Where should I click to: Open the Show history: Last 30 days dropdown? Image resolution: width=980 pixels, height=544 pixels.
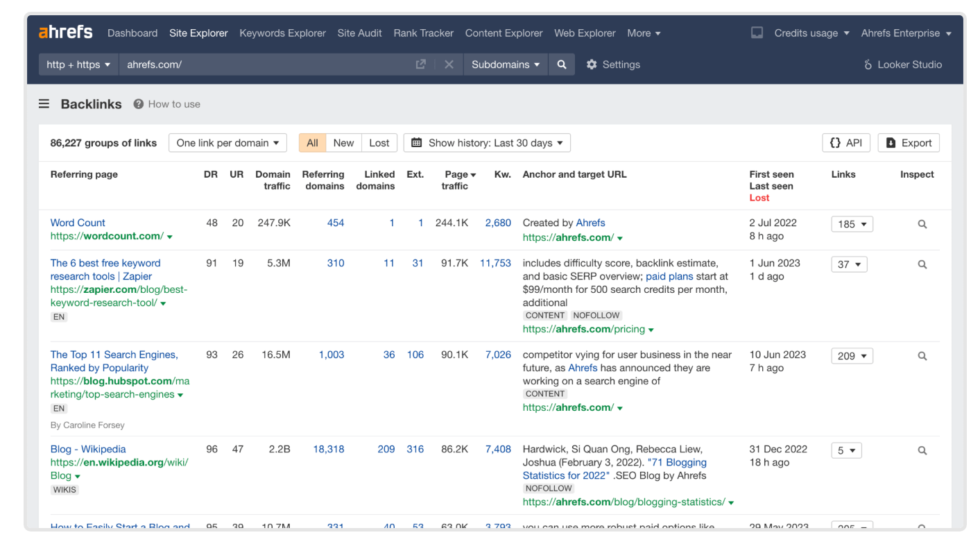pos(487,143)
